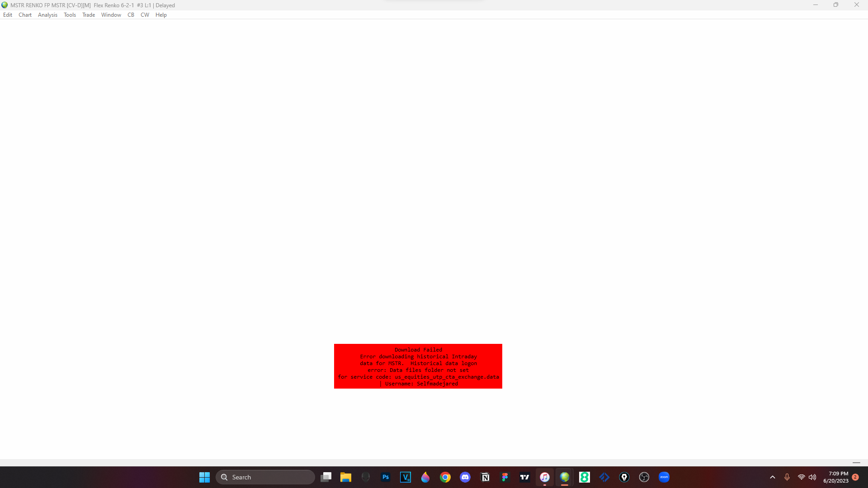
Task: Open Notion from the taskbar
Action: 485,477
